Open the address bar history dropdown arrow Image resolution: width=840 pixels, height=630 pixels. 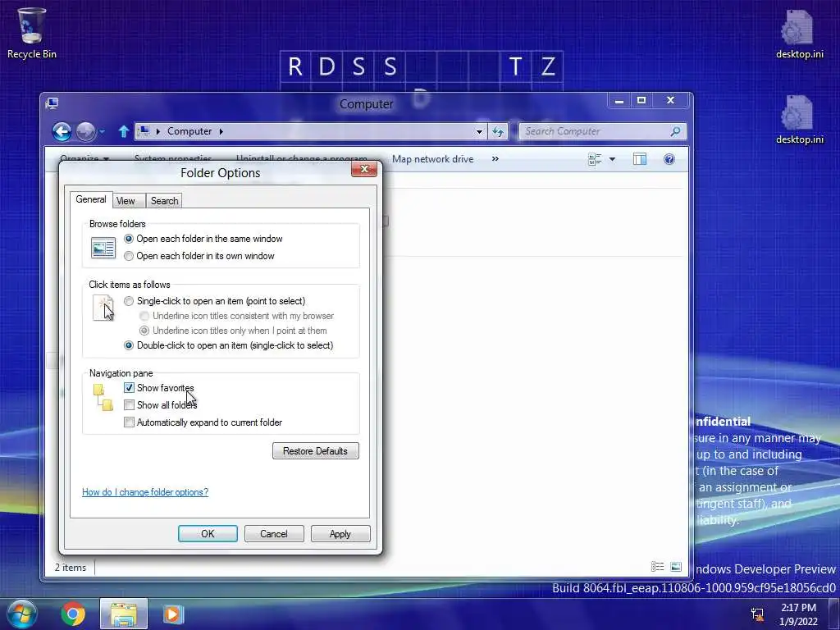(x=479, y=131)
